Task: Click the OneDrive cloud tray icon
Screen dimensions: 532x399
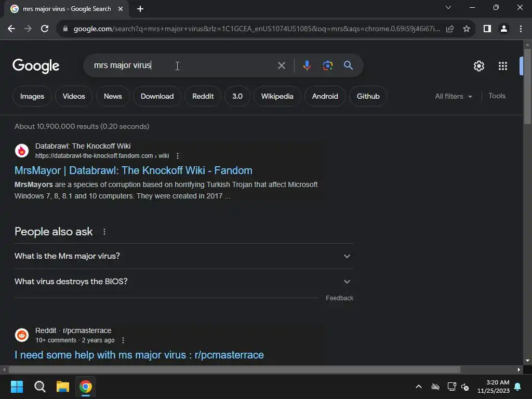Action: point(435,387)
